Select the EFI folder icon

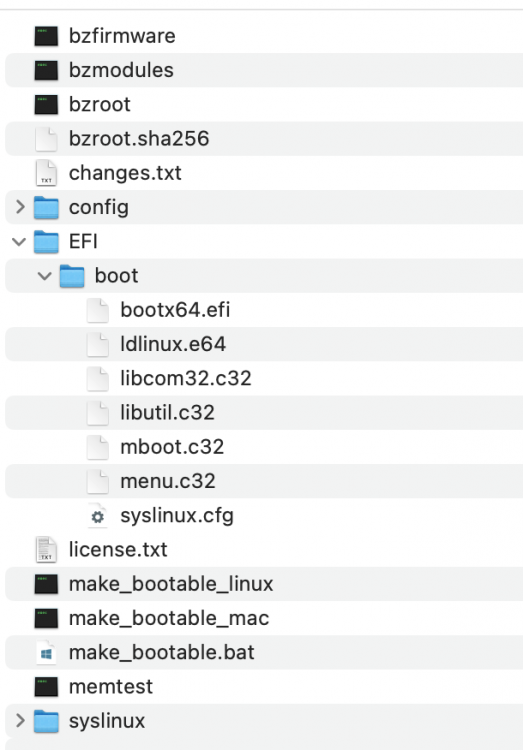(46, 242)
